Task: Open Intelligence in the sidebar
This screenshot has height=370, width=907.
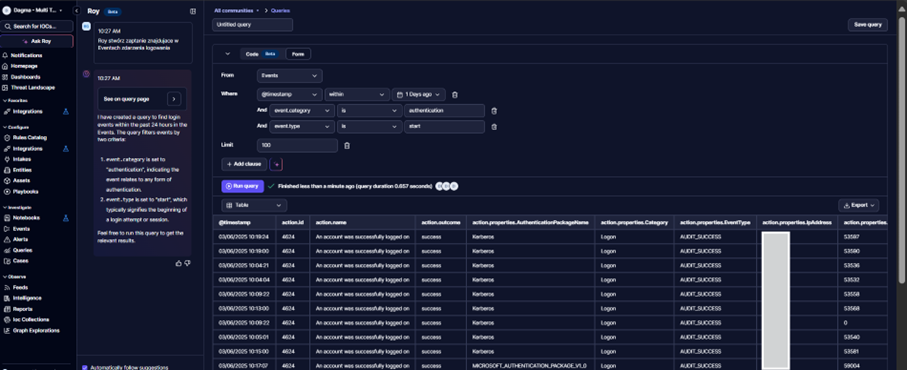Action: coord(27,298)
